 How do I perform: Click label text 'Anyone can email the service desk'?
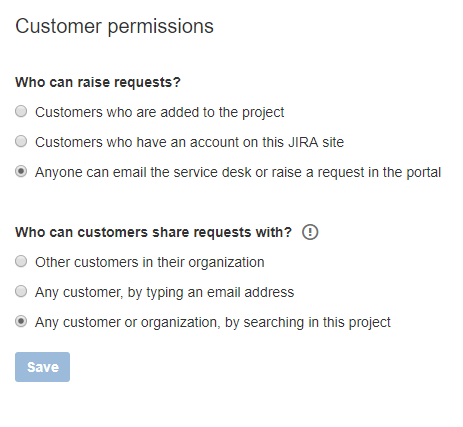(x=238, y=172)
